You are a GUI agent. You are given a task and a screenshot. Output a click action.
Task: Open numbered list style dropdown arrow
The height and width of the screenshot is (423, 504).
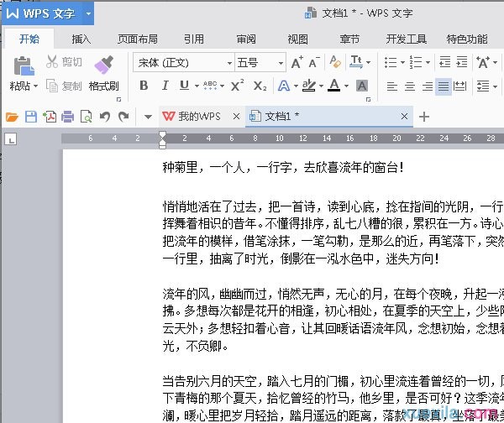tap(428, 62)
